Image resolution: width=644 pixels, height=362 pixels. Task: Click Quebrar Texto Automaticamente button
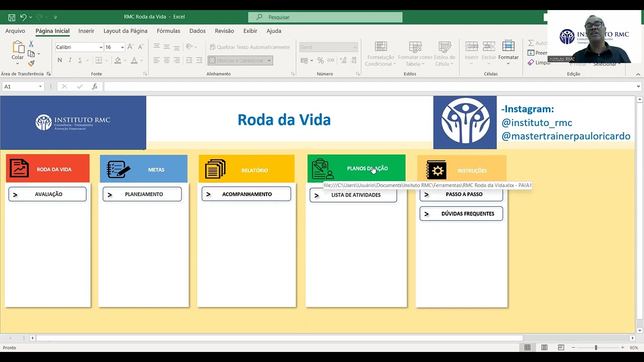point(250,47)
